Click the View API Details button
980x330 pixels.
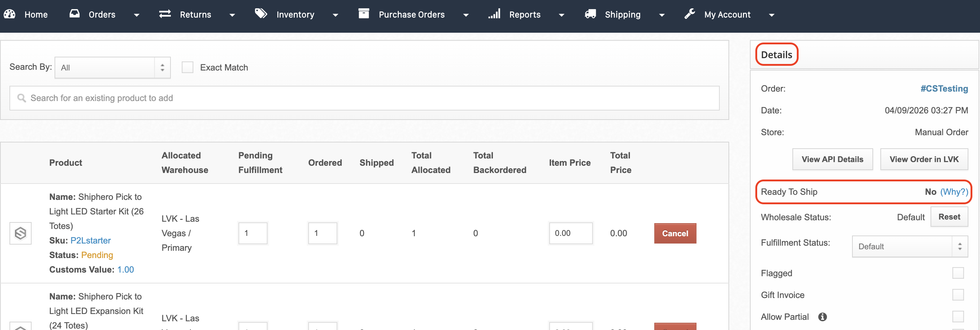[x=832, y=159]
